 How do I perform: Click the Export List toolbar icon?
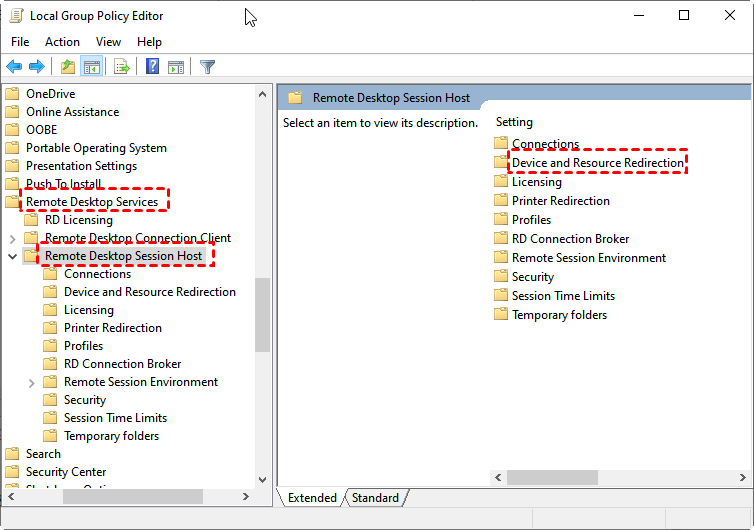click(x=122, y=66)
